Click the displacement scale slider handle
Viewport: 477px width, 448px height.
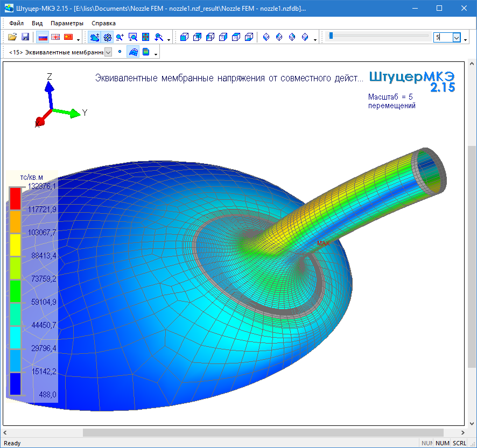(x=331, y=36)
